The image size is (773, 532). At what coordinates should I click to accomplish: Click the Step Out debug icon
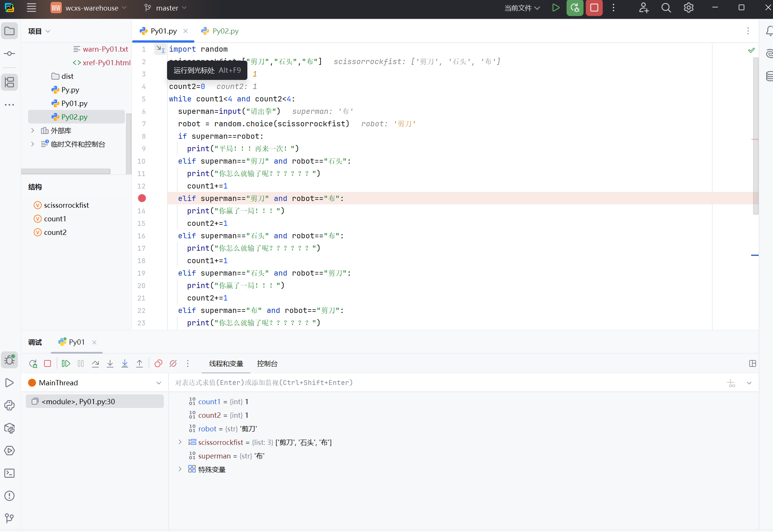point(140,363)
